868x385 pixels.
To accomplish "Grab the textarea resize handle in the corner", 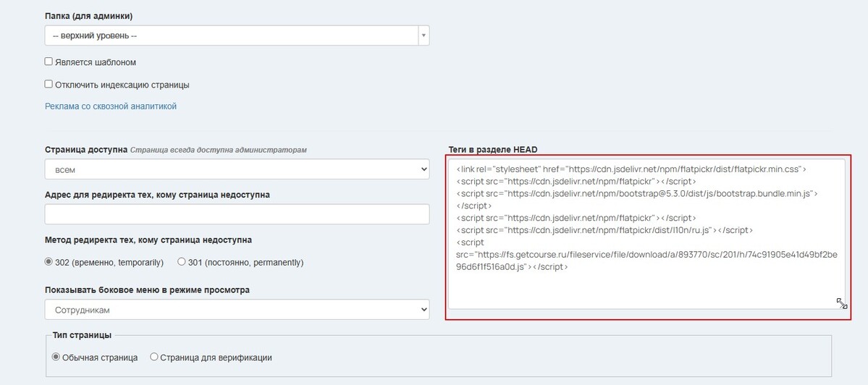I will 841,304.
